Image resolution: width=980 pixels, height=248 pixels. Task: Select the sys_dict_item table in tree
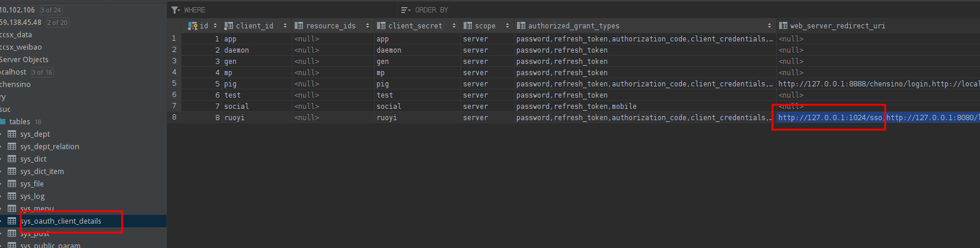point(42,172)
